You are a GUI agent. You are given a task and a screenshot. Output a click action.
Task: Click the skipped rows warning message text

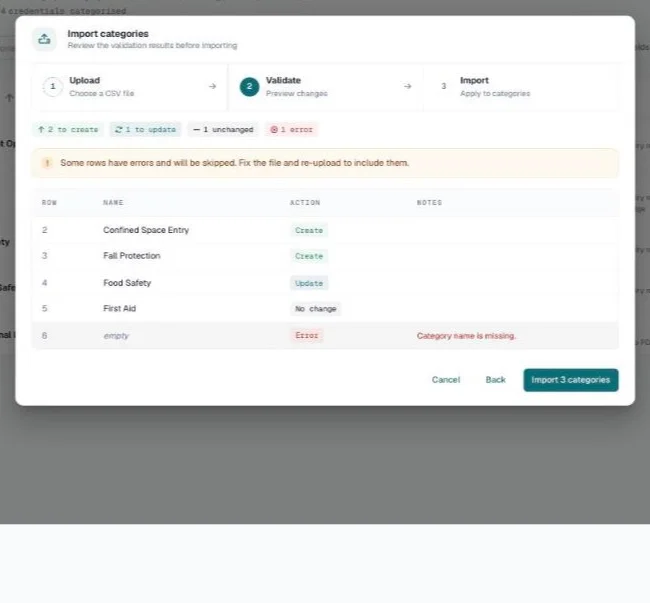(x=235, y=163)
